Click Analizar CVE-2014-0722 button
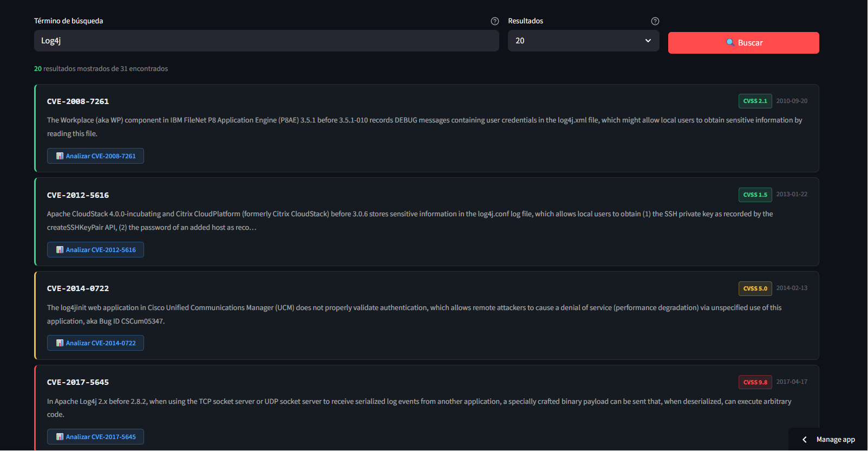The image size is (868, 451). click(x=95, y=343)
